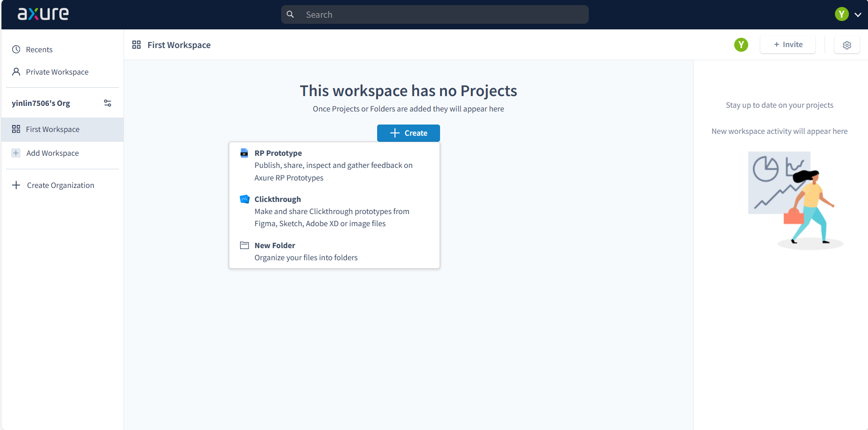Click the New Folder icon
The height and width of the screenshot is (430, 868).
244,245
